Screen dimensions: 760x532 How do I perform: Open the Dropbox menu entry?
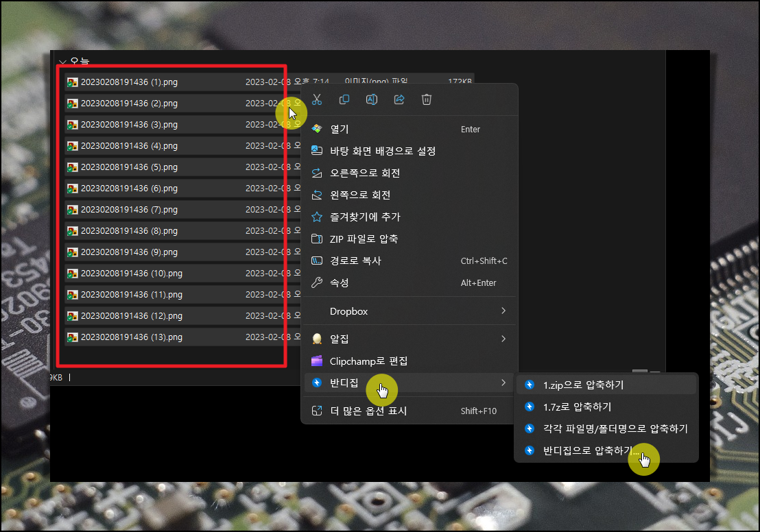click(x=409, y=311)
